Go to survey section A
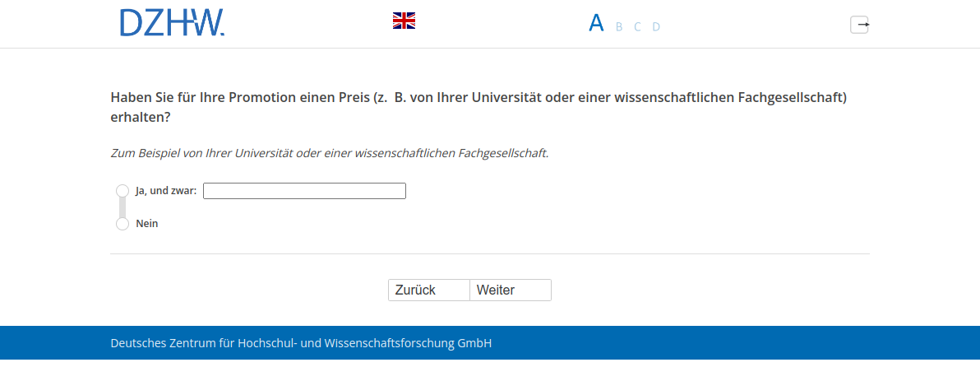Viewport: 980px width, 367px height. (596, 23)
